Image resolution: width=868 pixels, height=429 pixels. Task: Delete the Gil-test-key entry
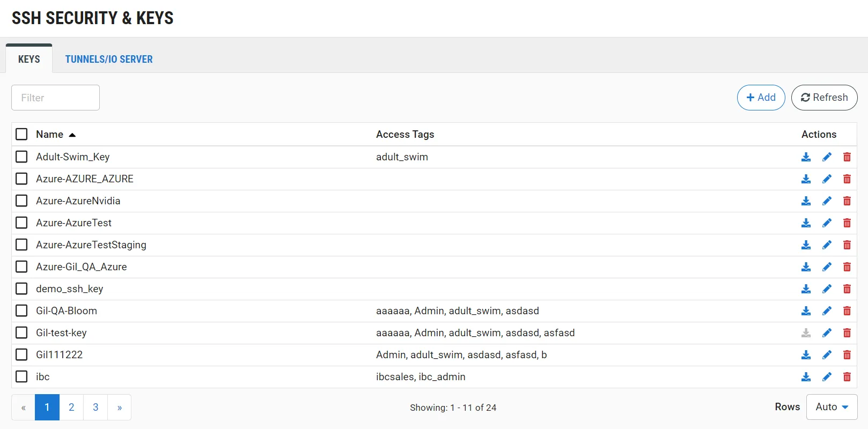point(847,333)
